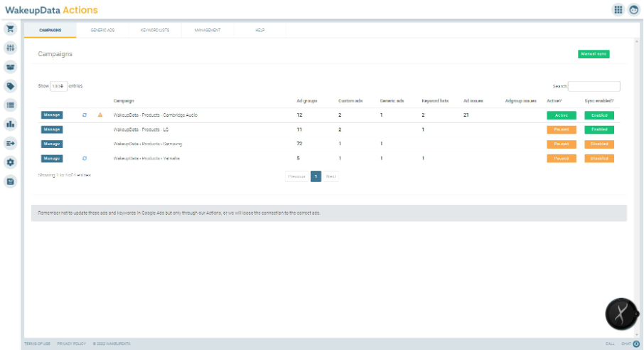Sort by Custom ads column header
This screenshot has height=350, width=644.
pos(350,101)
